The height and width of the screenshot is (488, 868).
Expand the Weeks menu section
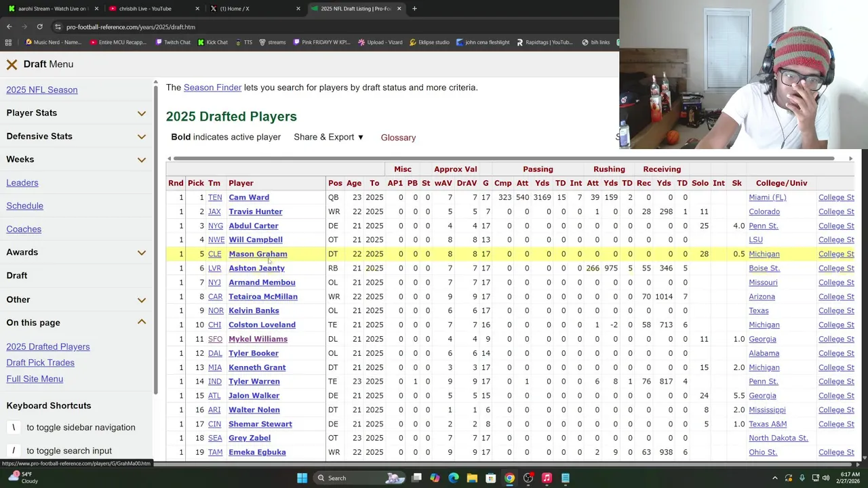coord(76,159)
